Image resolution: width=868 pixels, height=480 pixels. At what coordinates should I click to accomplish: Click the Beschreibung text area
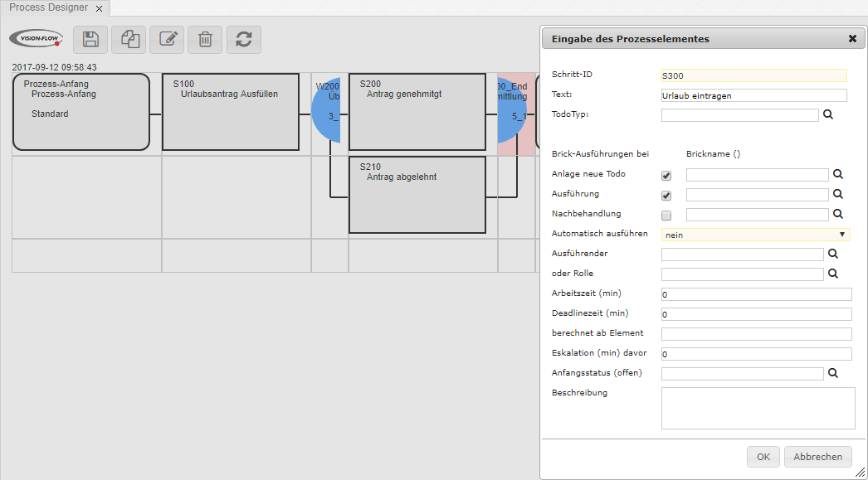click(758, 408)
